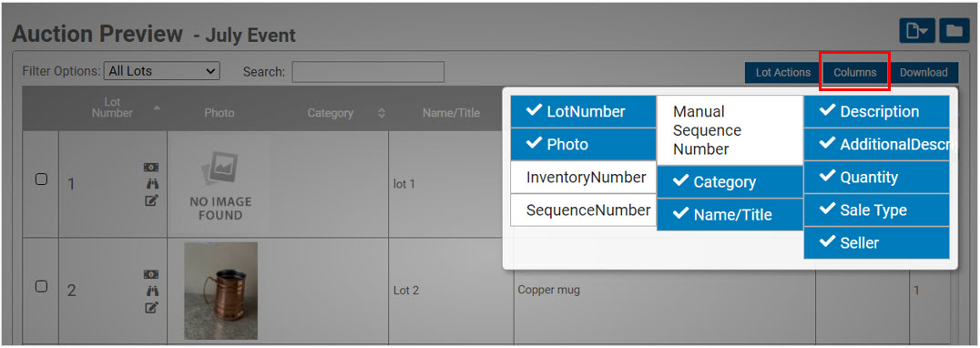Enable the InventoryNumber column

tap(583, 178)
